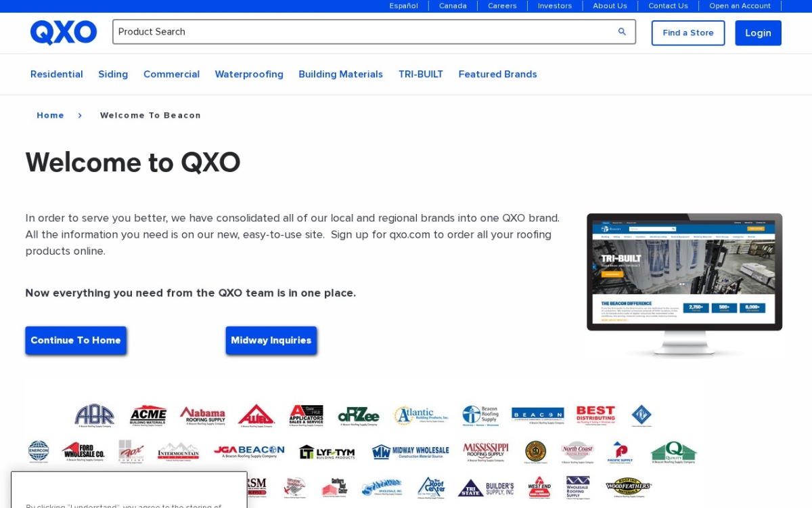Go to the Canada site link
Viewport: 812px width, 508px height.
[453, 6]
